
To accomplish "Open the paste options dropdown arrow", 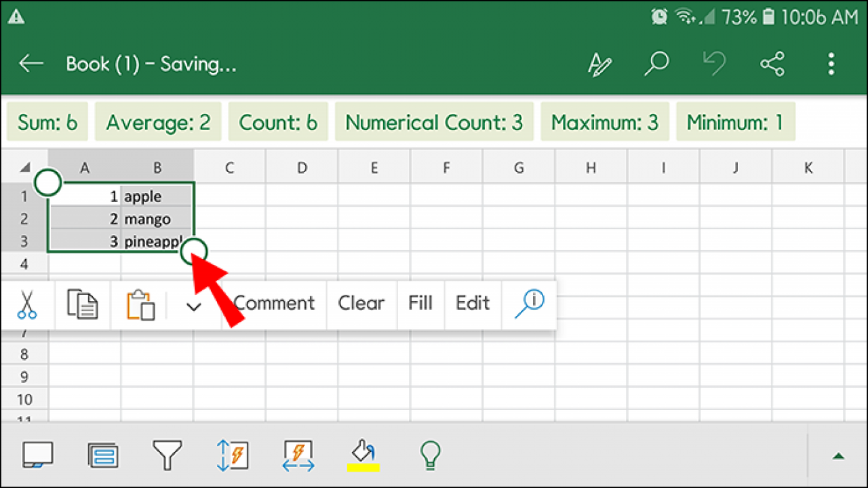I will (193, 306).
